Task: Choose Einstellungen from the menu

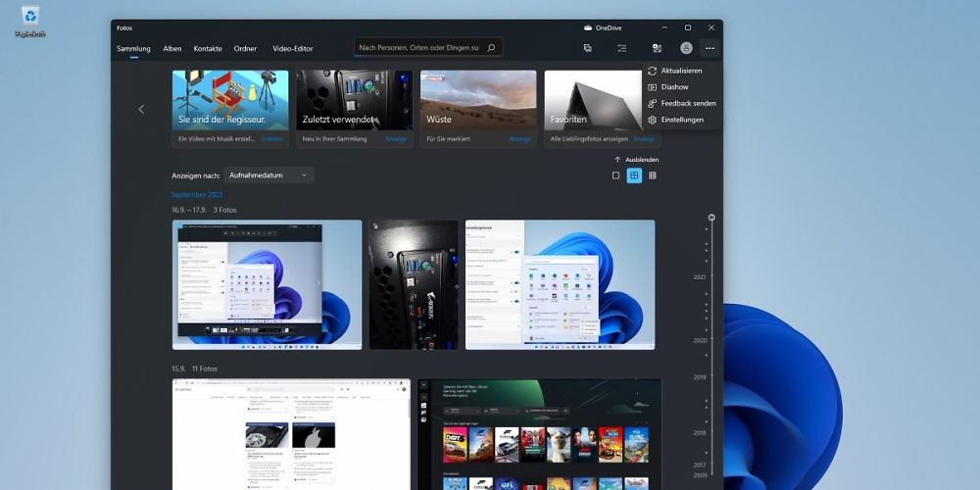Action: pos(681,120)
